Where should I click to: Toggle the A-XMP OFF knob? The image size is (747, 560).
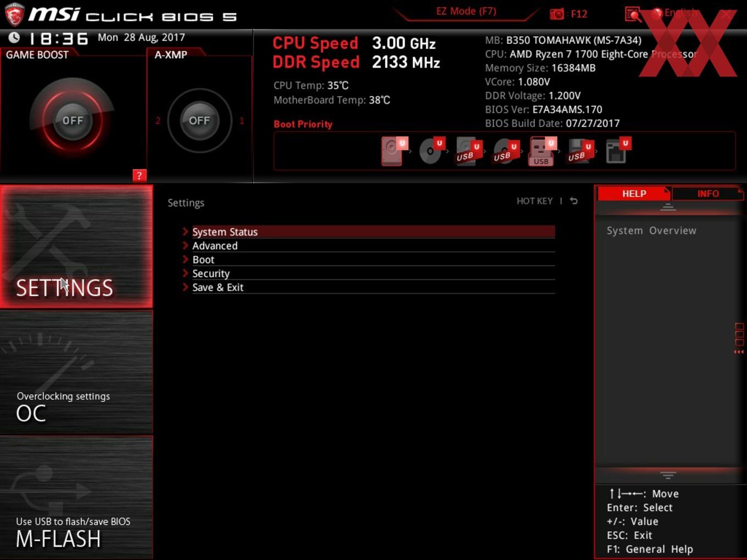pyautogui.click(x=199, y=120)
